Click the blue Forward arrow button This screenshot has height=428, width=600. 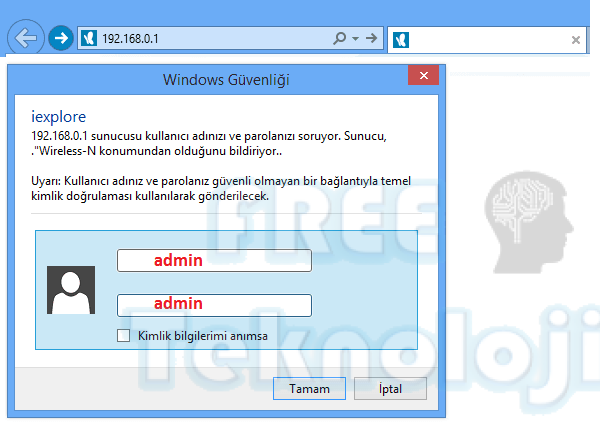[x=60, y=38]
